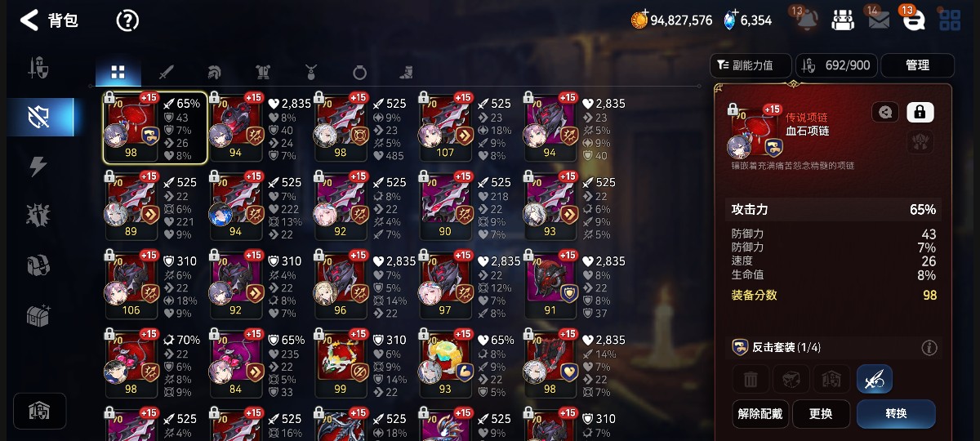Switch to the ring filter tab
The image size is (980, 441).
click(359, 72)
